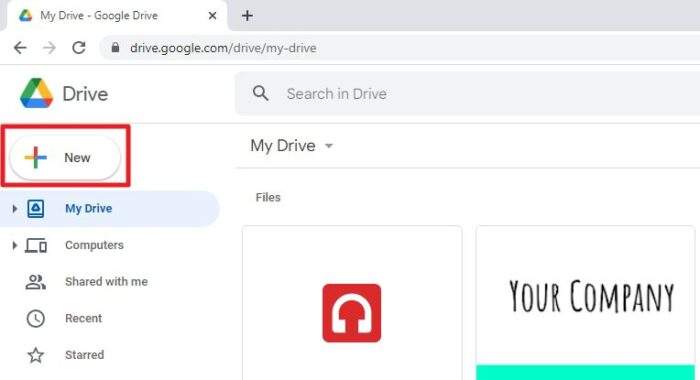This screenshot has height=380, width=700.
Task: Expand the My Drive tree arrow
Action: click(14, 209)
